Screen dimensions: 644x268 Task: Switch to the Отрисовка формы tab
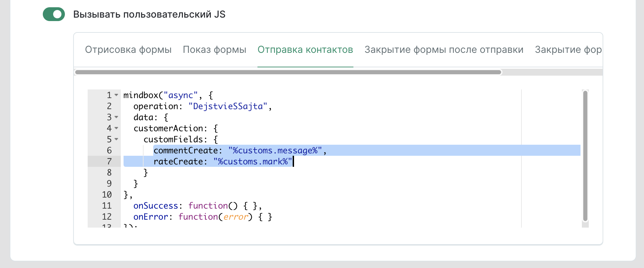128,50
